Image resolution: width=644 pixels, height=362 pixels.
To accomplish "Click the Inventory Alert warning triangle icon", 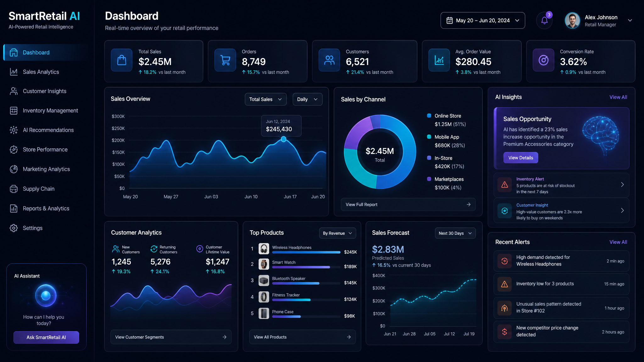I will 504,185.
